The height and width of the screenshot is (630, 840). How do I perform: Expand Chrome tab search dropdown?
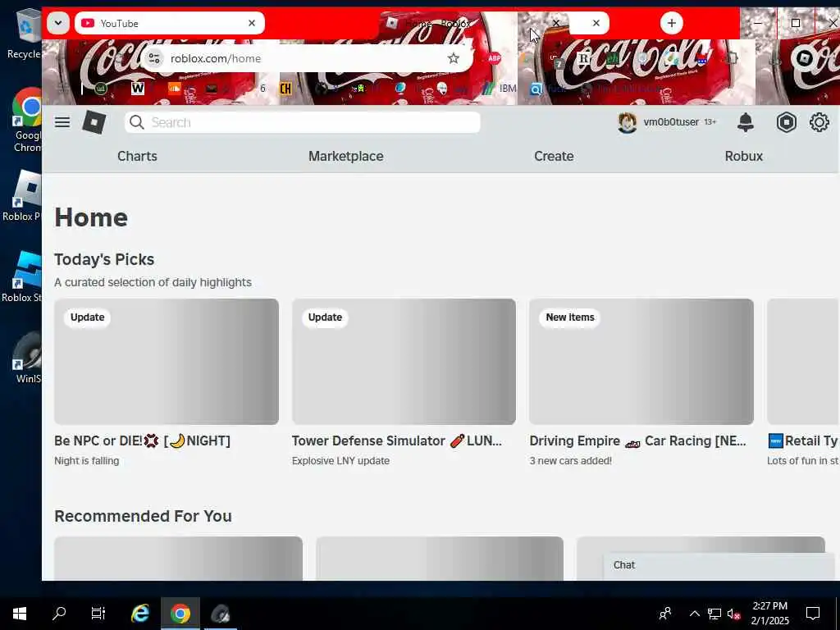tap(58, 23)
